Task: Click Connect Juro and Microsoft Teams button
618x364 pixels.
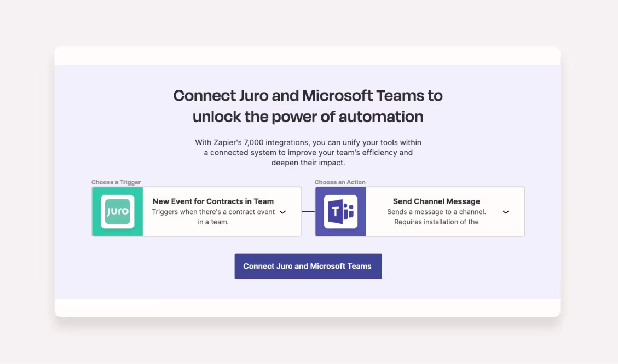Action: pos(308,267)
